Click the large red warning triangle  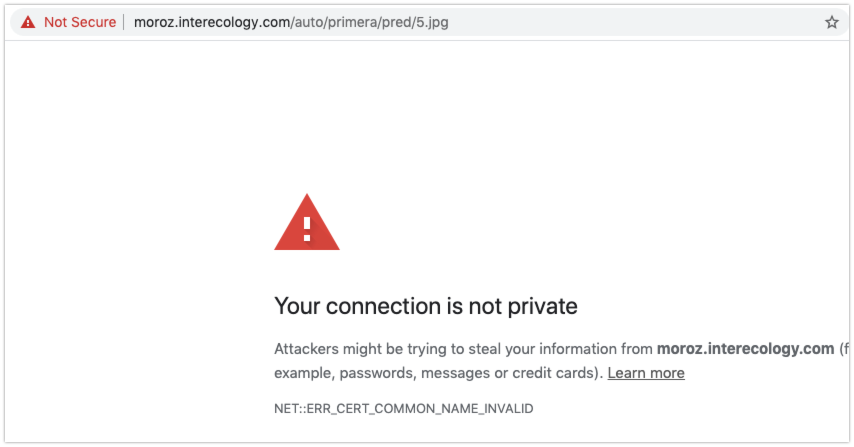[307, 222]
